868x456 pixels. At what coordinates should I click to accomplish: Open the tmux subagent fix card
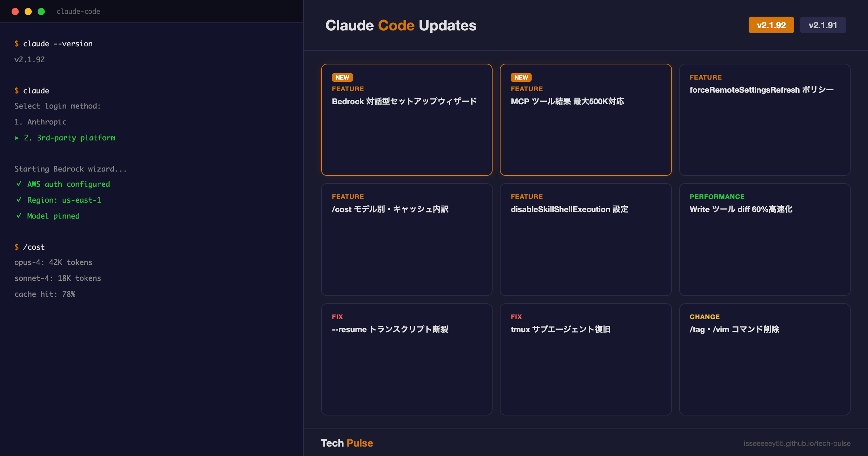(x=586, y=359)
